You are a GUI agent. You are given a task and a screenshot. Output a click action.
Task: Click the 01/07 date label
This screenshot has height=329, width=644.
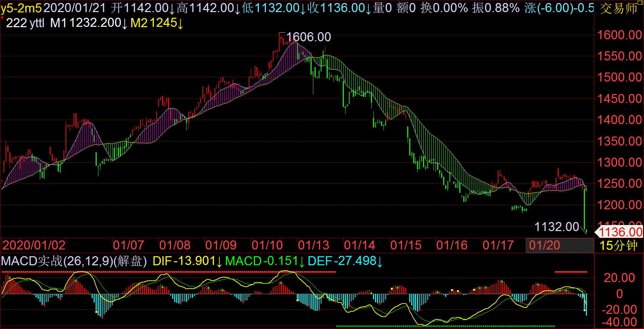pos(128,245)
